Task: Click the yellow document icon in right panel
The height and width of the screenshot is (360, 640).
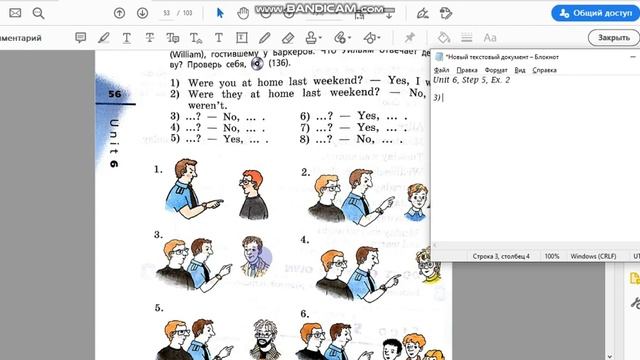Action: (635, 278)
